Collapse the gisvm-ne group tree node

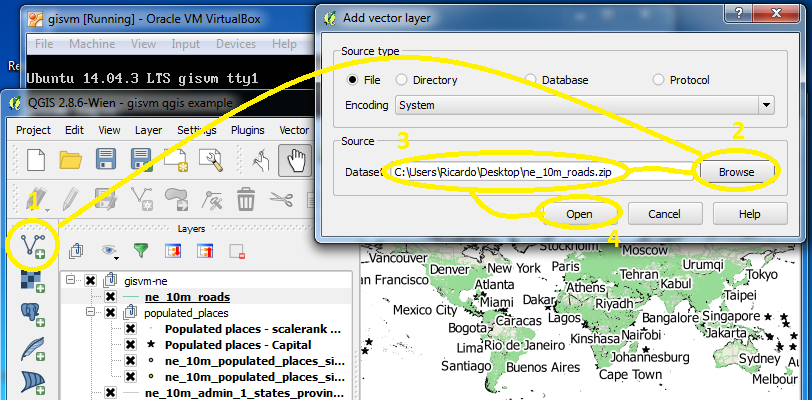coord(71,280)
